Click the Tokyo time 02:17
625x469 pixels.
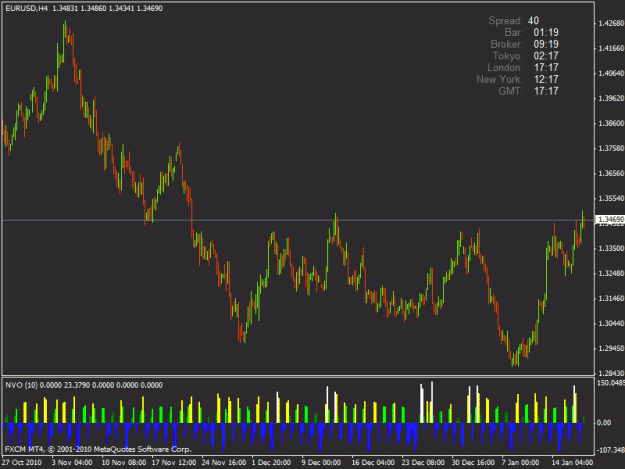546,56
